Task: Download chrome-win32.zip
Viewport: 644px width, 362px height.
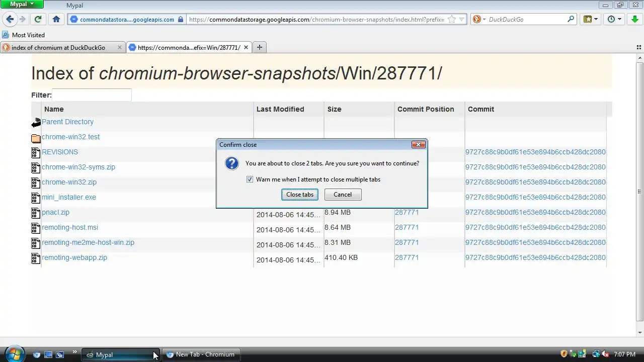Action: pos(69,182)
